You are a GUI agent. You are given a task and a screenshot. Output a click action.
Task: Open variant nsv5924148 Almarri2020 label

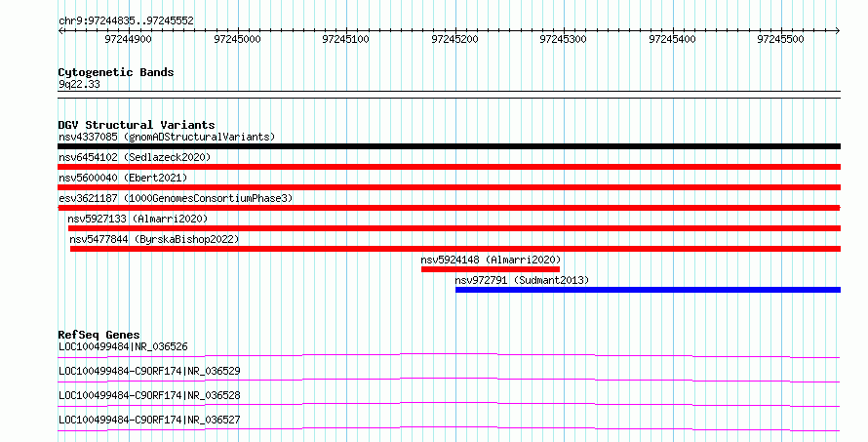coord(491,260)
